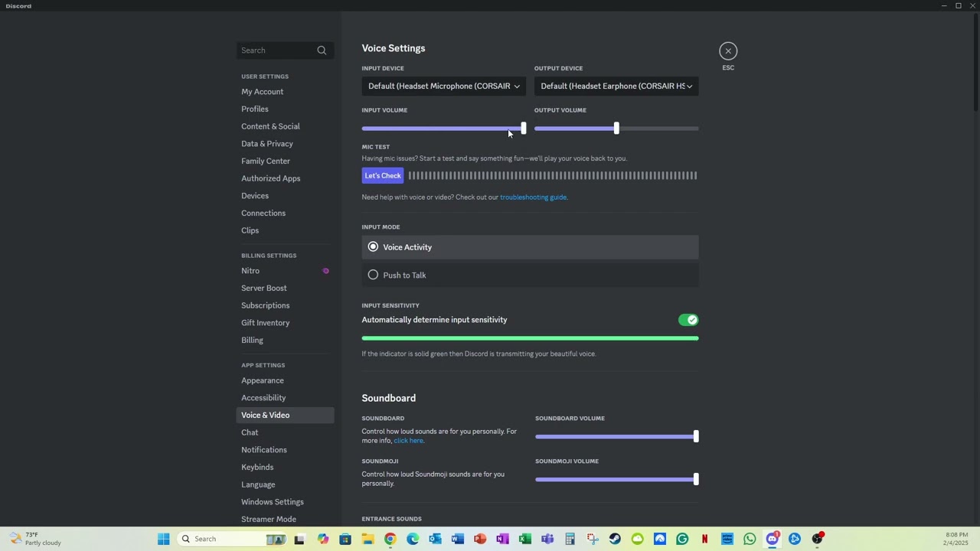Click the Nitro badge icon in sidebar
This screenshot has width=980, height=551.
pos(325,271)
